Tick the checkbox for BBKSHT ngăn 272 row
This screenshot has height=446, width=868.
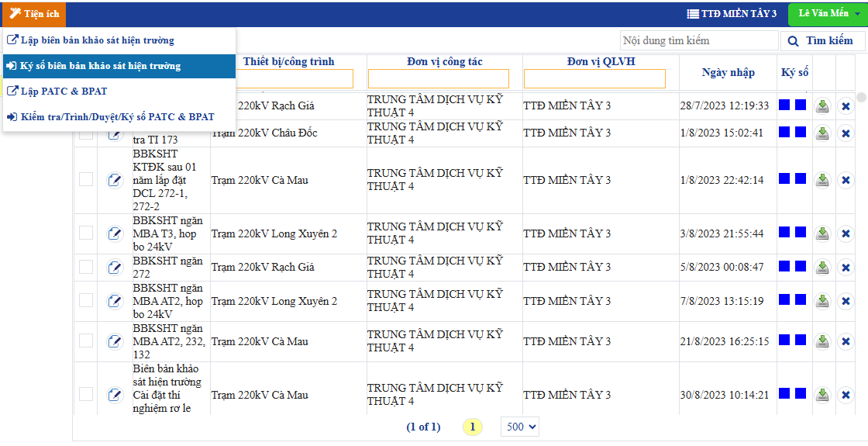pyautogui.click(x=86, y=267)
